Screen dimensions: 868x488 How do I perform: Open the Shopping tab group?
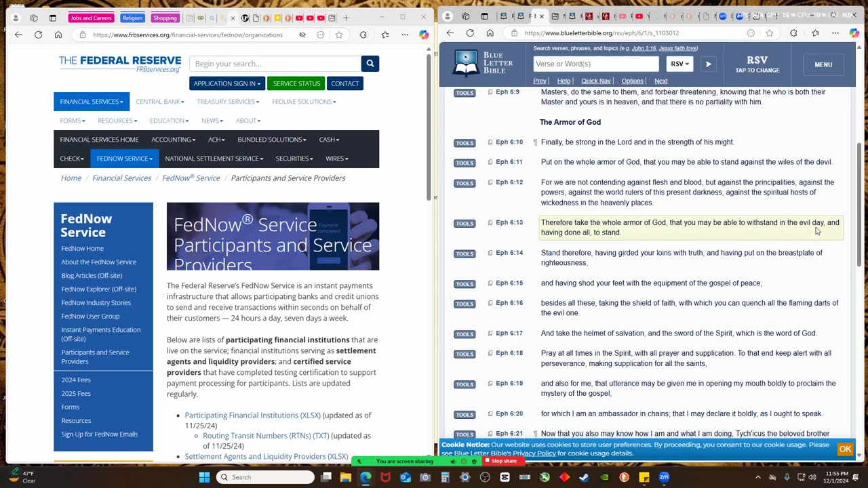[165, 18]
